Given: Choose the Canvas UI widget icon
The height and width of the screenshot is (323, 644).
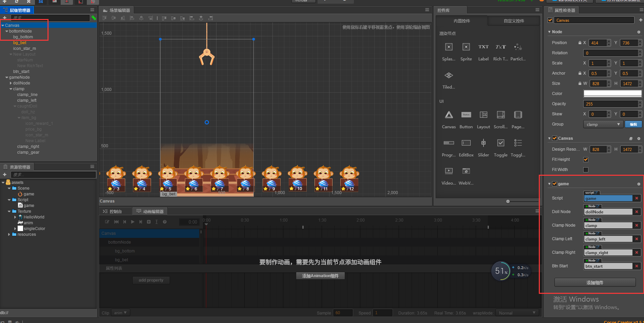Looking at the screenshot, I should pos(449,115).
